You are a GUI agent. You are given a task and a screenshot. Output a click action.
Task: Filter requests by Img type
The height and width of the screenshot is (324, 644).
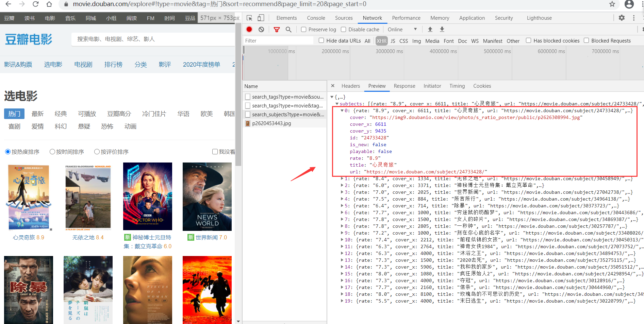[416, 41]
